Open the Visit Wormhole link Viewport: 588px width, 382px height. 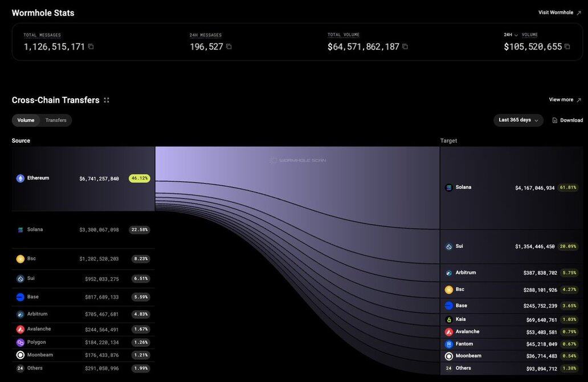pos(560,13)
